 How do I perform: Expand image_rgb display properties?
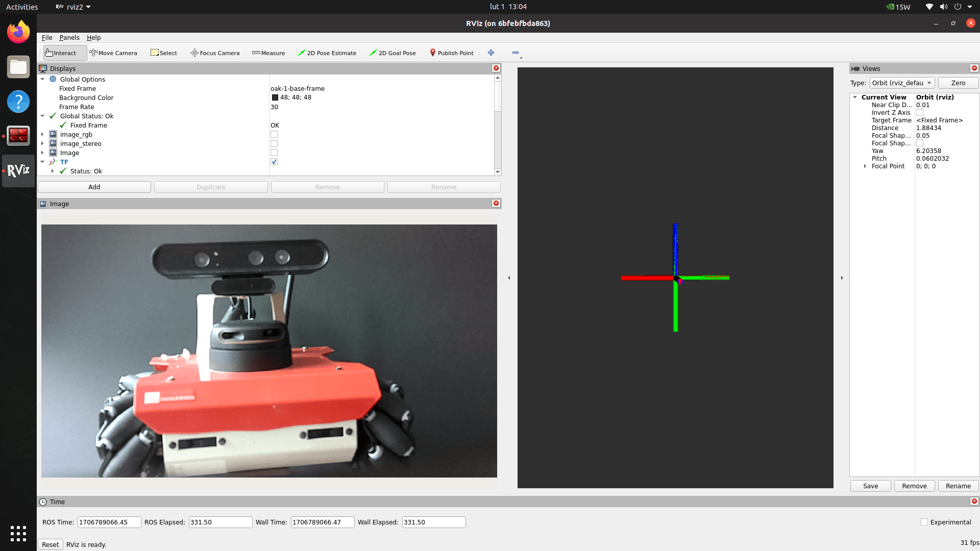click(42, 134)
